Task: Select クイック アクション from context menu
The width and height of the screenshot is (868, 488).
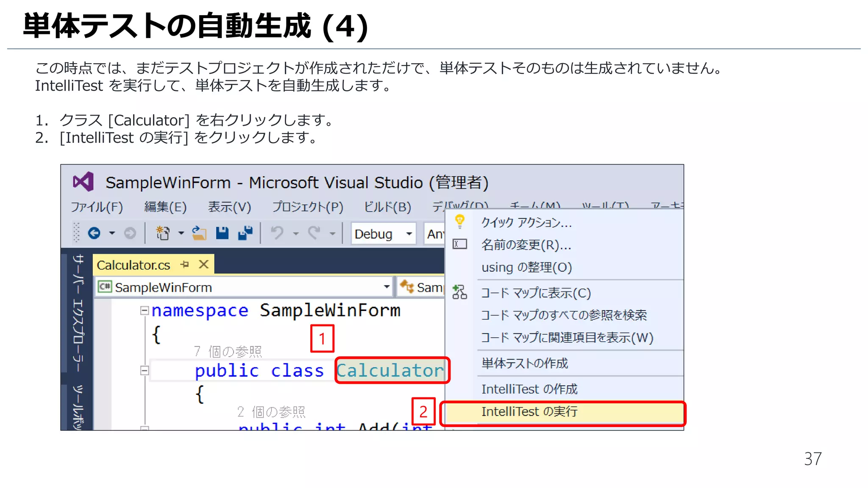Action: pos(565,222)
